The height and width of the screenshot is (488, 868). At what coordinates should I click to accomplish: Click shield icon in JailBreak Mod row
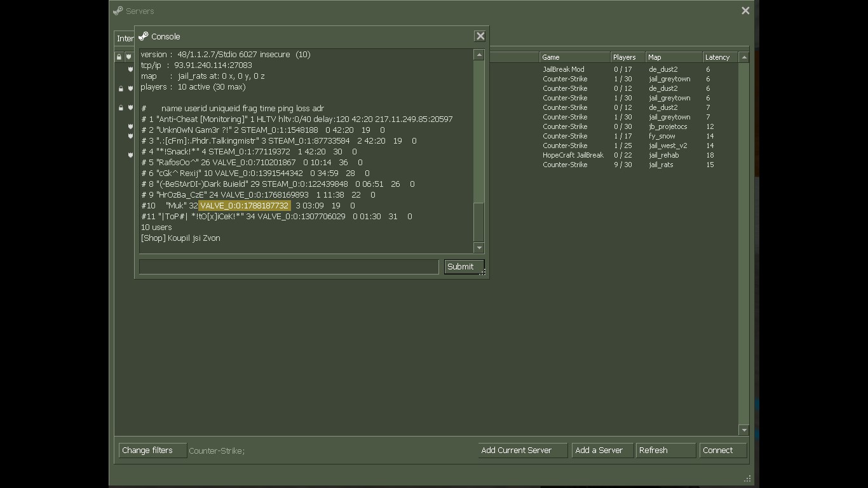130,69
